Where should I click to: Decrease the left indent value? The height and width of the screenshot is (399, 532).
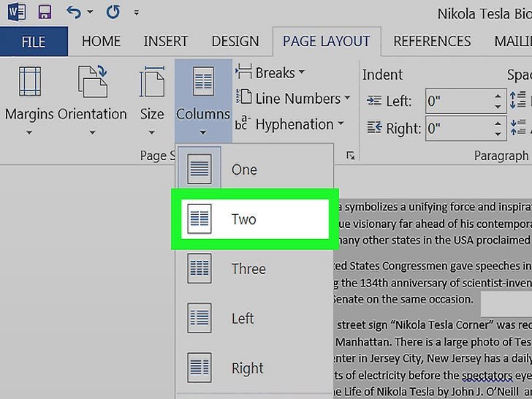pos(498,107)
